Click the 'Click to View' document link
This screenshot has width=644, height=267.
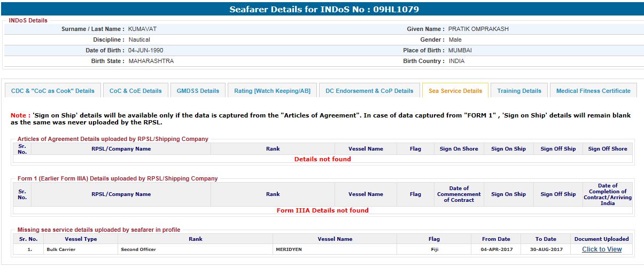click(602, 249)
